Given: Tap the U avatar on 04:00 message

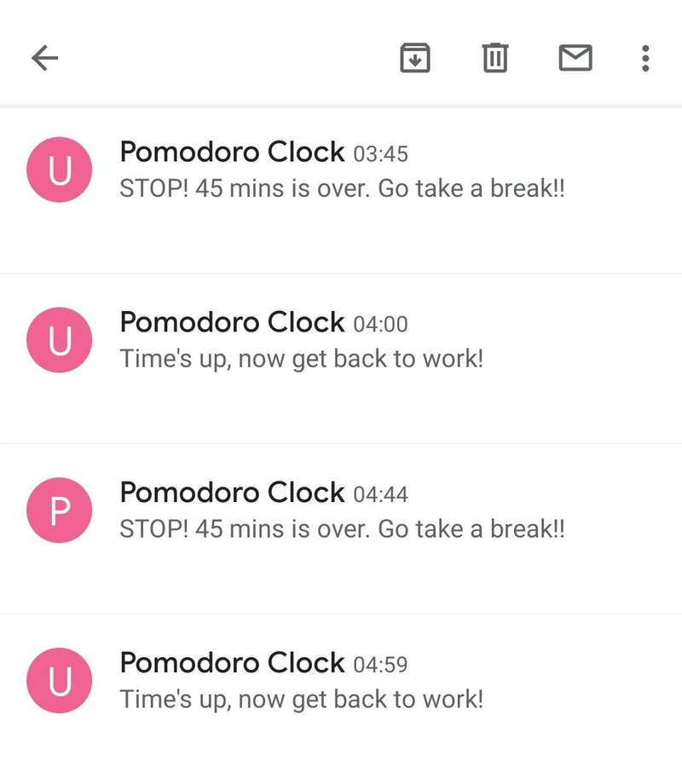Looking at the screenshot, I should pos(59,340).
